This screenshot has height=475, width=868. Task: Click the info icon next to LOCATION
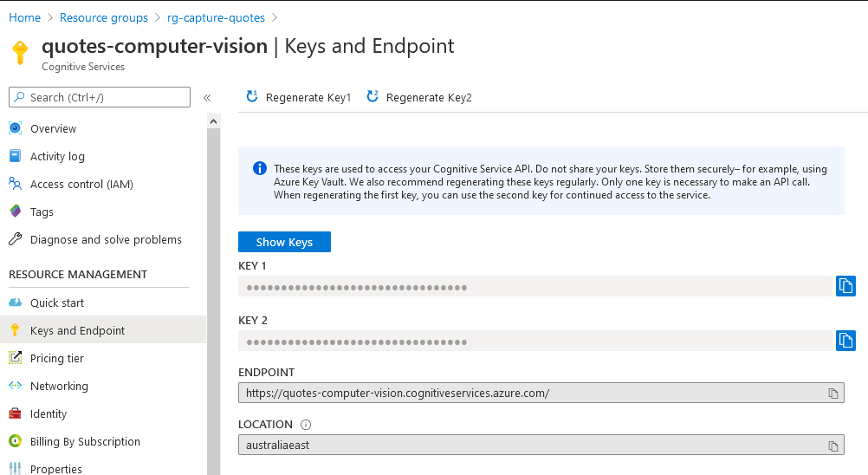(x=306, y=425)
